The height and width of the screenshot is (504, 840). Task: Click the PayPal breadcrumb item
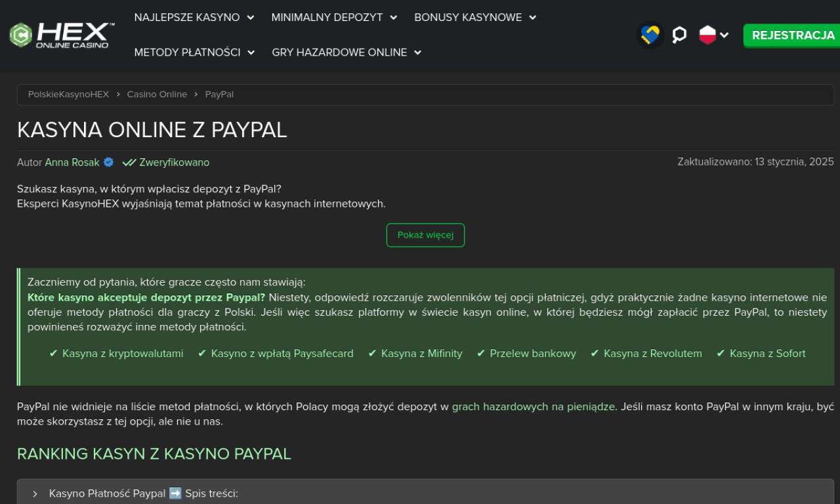click(x=219, y=94)
